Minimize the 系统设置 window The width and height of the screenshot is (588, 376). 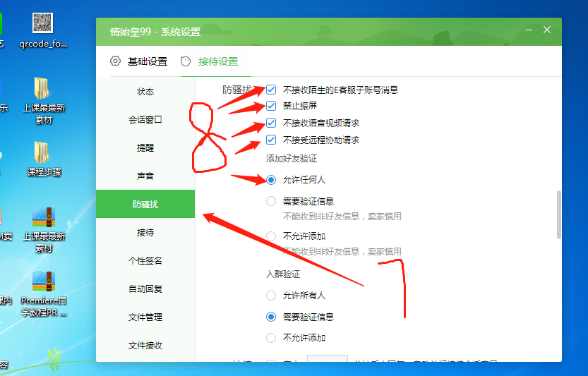click(x=529, y=30)
